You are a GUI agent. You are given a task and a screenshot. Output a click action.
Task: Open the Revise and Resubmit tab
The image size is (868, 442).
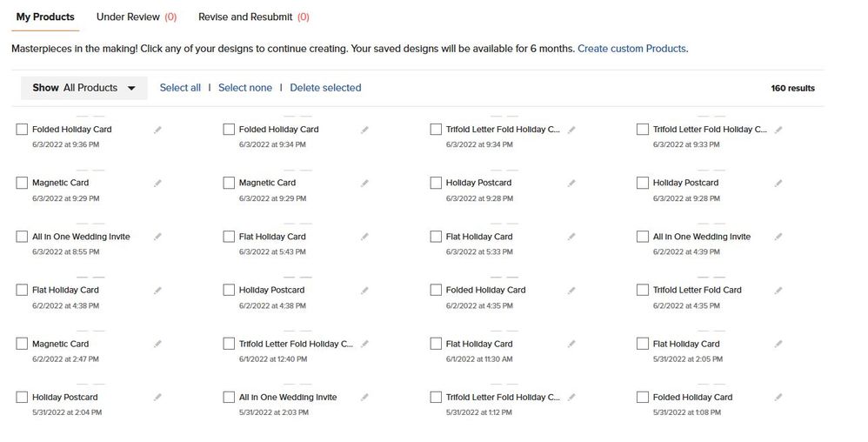click(x=254, y=17)
